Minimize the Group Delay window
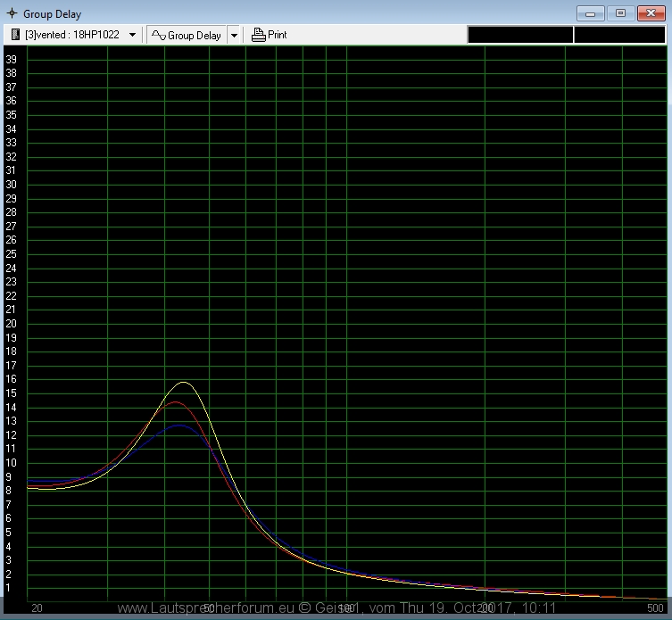 [x=590, y=13]
